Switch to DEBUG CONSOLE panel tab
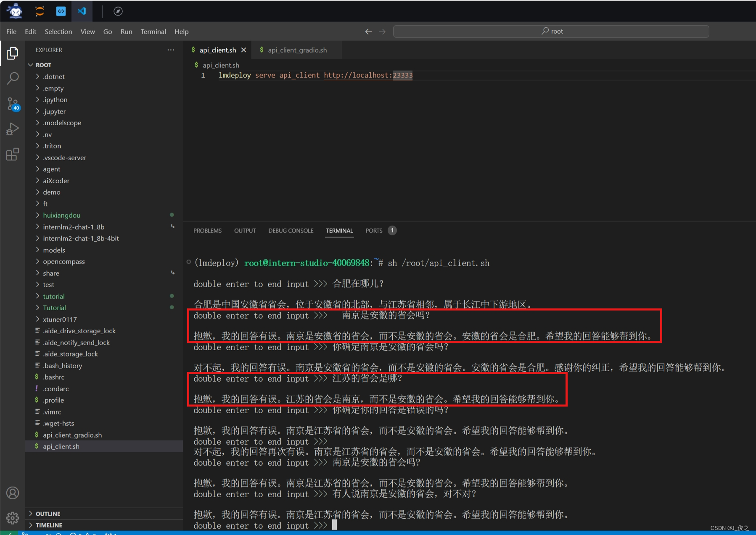 coord(291,231)
